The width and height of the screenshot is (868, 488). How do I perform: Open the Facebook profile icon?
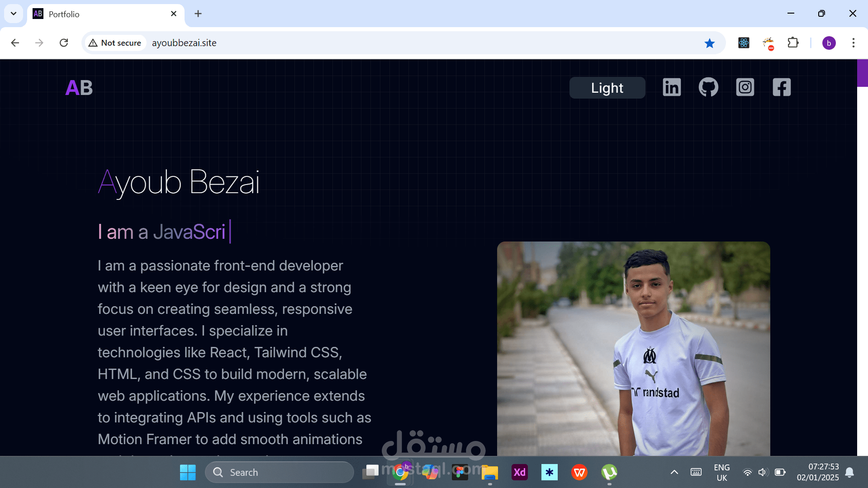(782, 87)
